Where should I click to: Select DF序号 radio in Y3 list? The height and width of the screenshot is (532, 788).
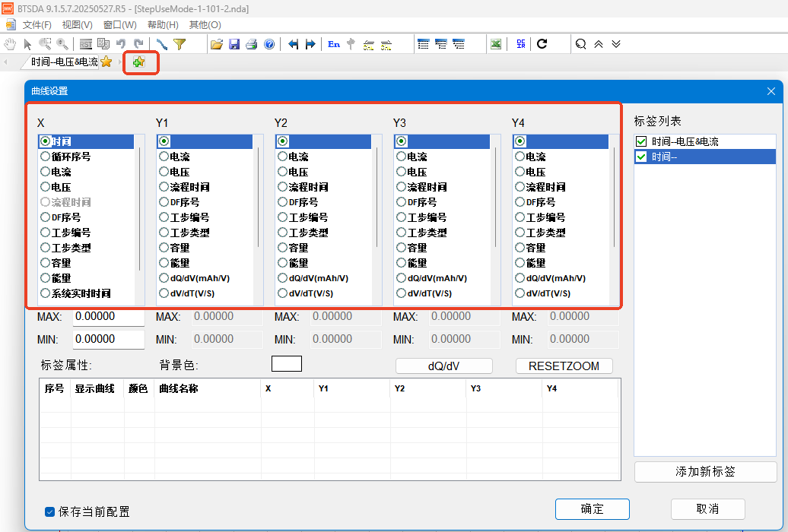click(401, 202)
